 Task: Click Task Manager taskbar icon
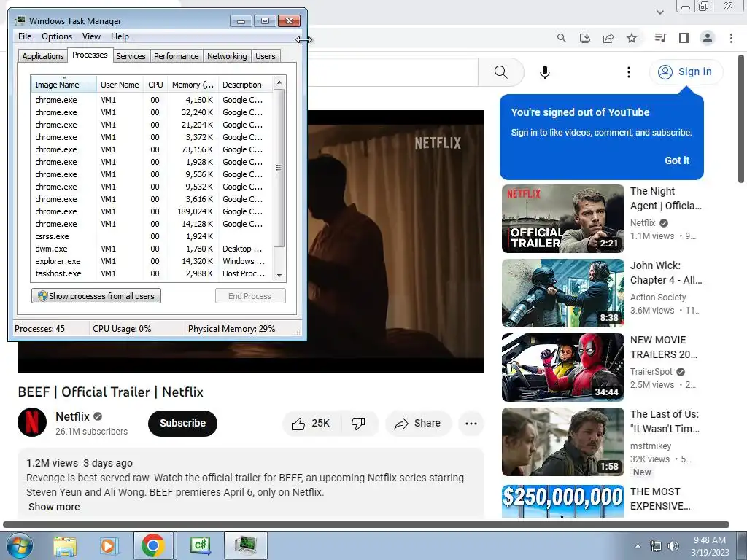point(246,545)
